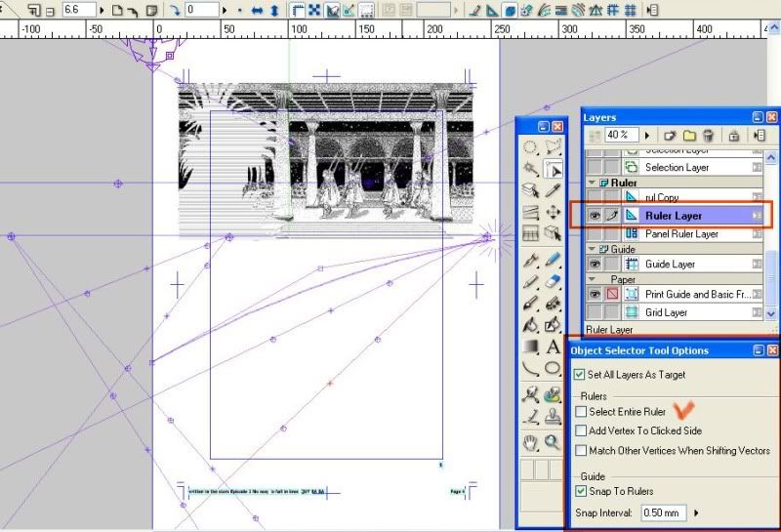Open Layers panel menu icon
Image resolution: width=781 pixels, height=532 pixels.
coord(760,136)
